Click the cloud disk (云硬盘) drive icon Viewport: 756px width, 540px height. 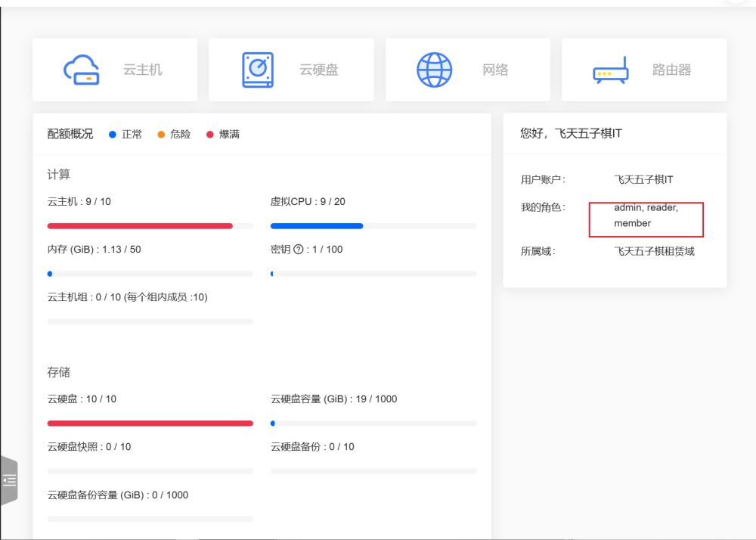[x=258, y=70]
